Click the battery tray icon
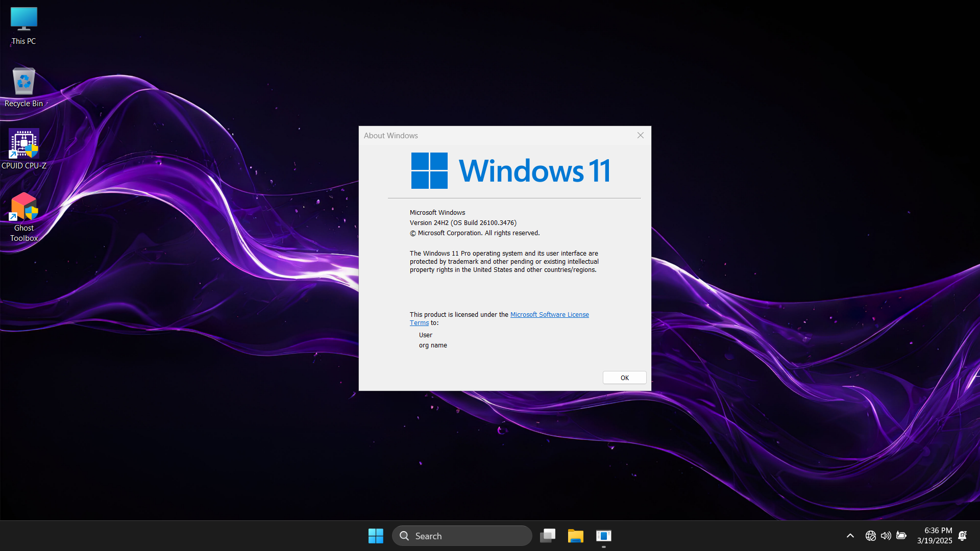980x551 pixels. pos(901,536)
